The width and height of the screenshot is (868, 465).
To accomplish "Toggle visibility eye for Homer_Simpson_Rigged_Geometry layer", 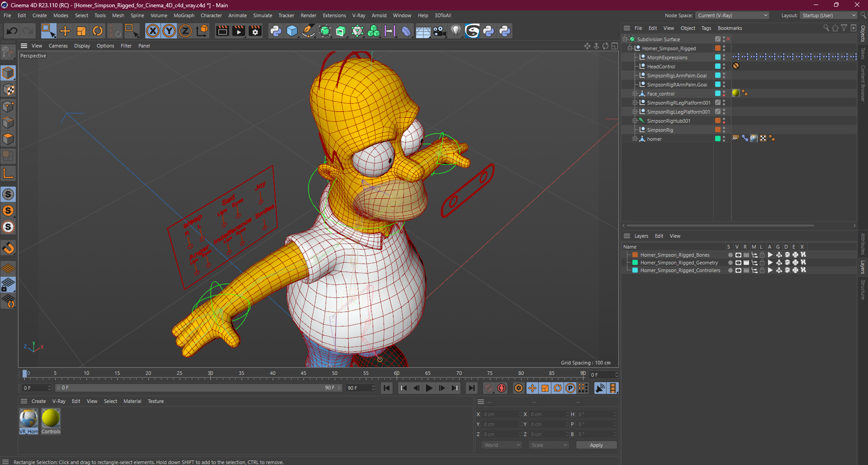I will click(x=738, y=263).
